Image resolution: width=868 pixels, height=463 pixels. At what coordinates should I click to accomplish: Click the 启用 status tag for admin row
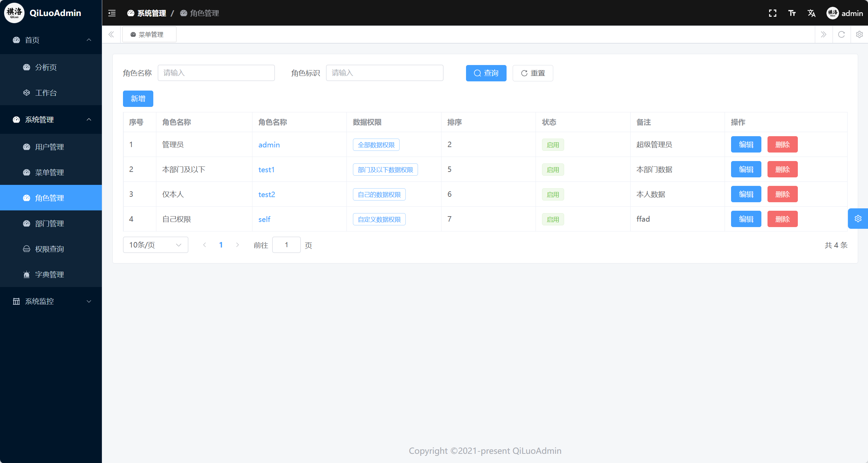(553, 144)
